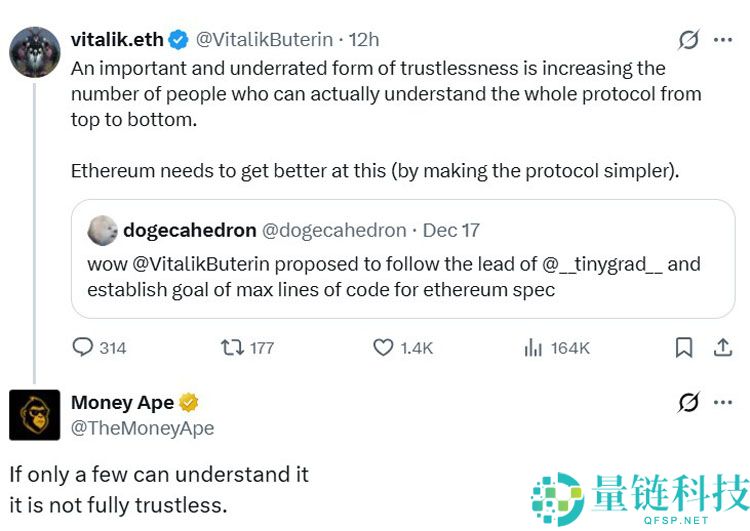
Task: Open Money Ape's profile picture
Action: click(35, 415)
